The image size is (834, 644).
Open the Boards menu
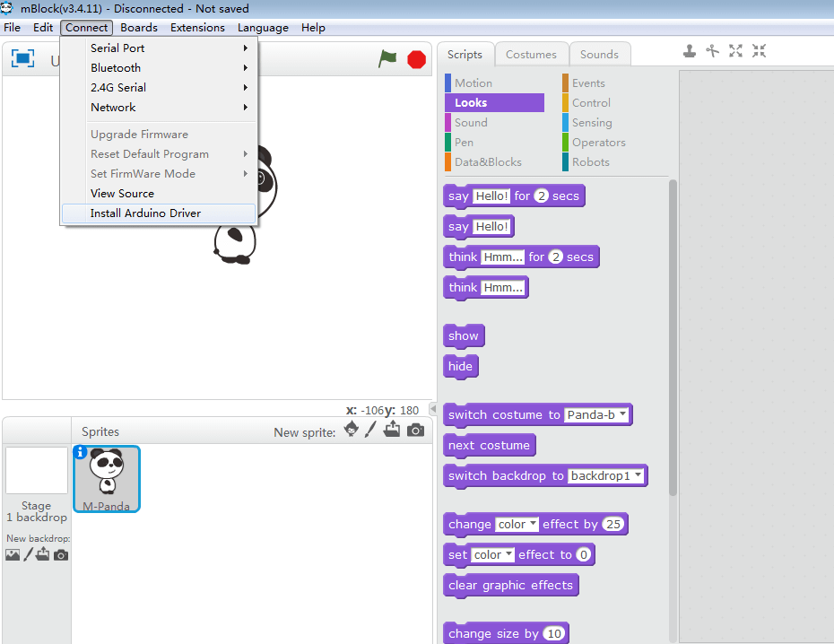click(139, 28)
